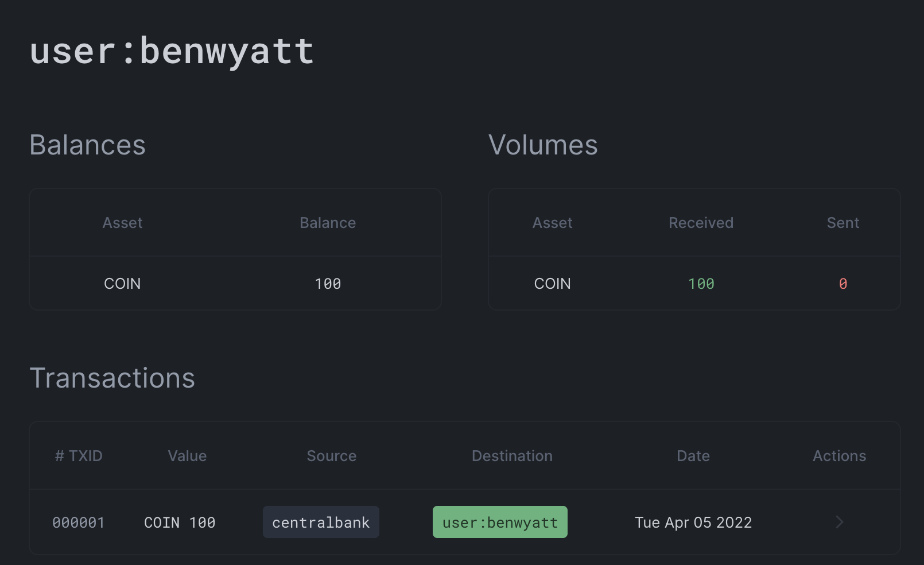Select the COIN asset in Volumes table
Image resolution: width=924 pixels, height=565 pixels.
tap(552, 284)
